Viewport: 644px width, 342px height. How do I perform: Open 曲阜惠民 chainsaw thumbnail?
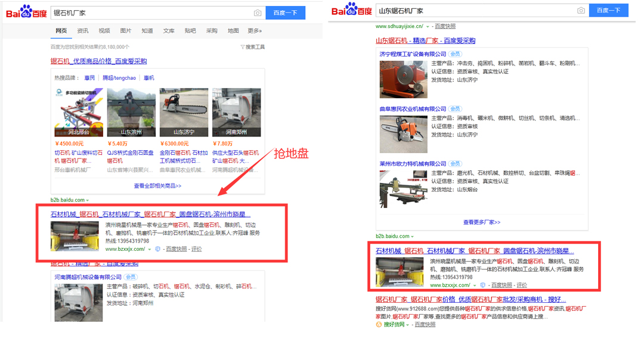pyautogui.click(x=403, y=134)
